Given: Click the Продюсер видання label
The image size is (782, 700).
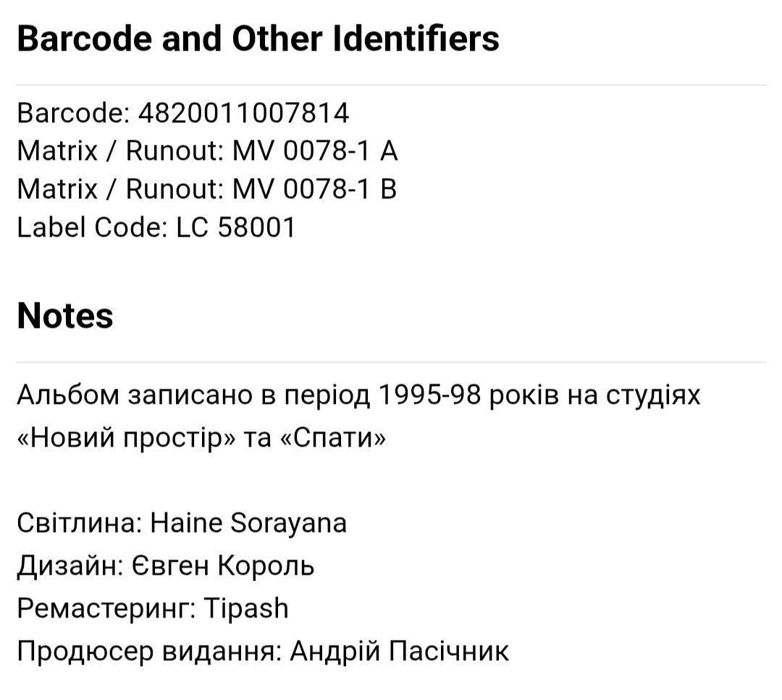Looking at the screenshot, I should tap(150, 652).
